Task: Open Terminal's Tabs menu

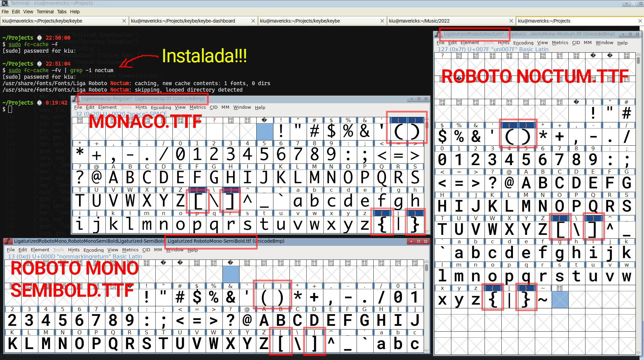Action: point(62,12)
